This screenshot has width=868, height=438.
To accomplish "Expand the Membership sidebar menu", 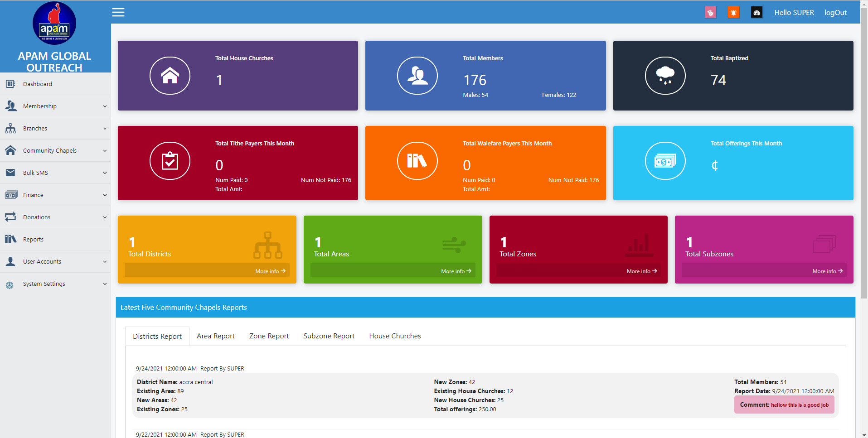I will click(55, 106).
